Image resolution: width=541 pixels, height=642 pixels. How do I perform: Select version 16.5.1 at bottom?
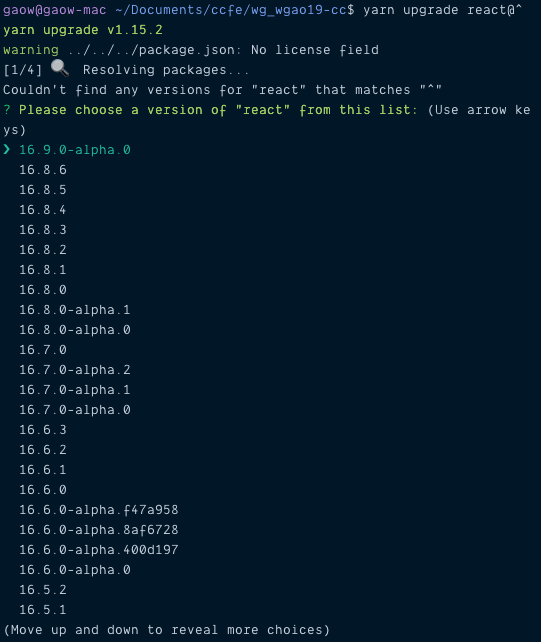coord(43,610)
